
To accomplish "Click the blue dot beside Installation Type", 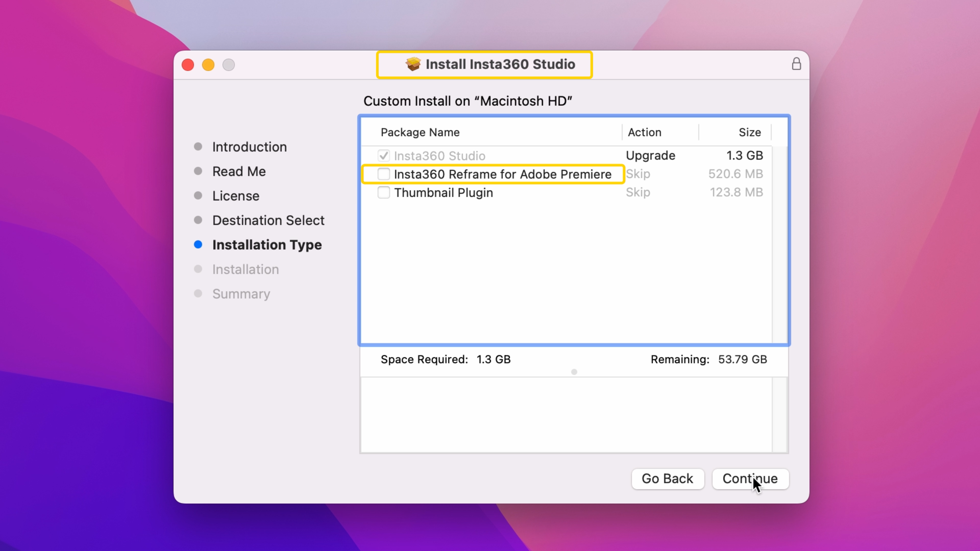I will point(198,245).
